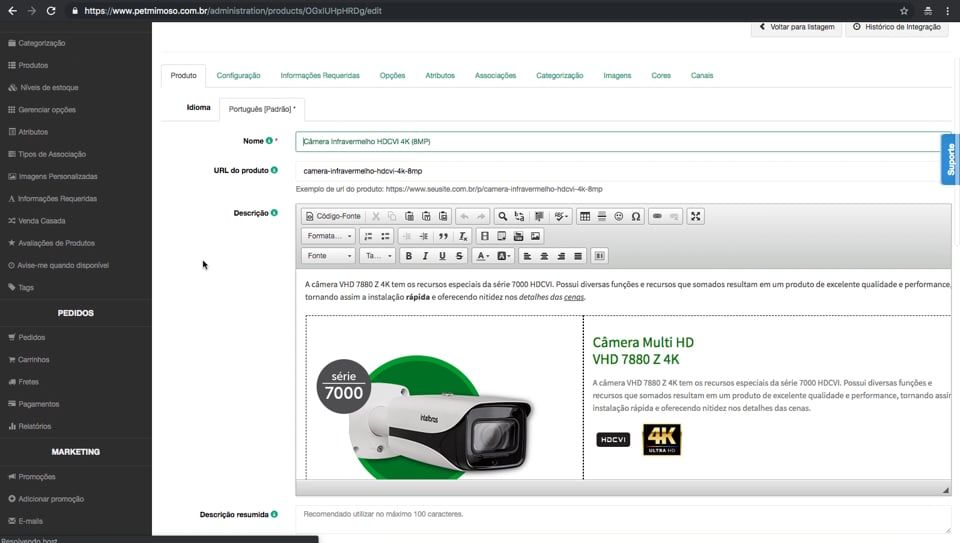Image resolution: width=960 pixels, height=543 pixels.
Task: Insert a table using the table icon
Action: tap(585, 216)
